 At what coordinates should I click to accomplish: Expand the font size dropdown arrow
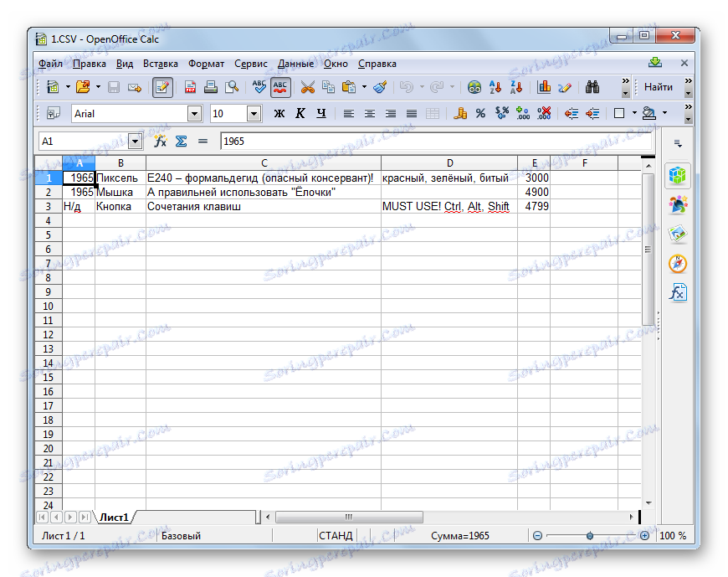(254, 113)
